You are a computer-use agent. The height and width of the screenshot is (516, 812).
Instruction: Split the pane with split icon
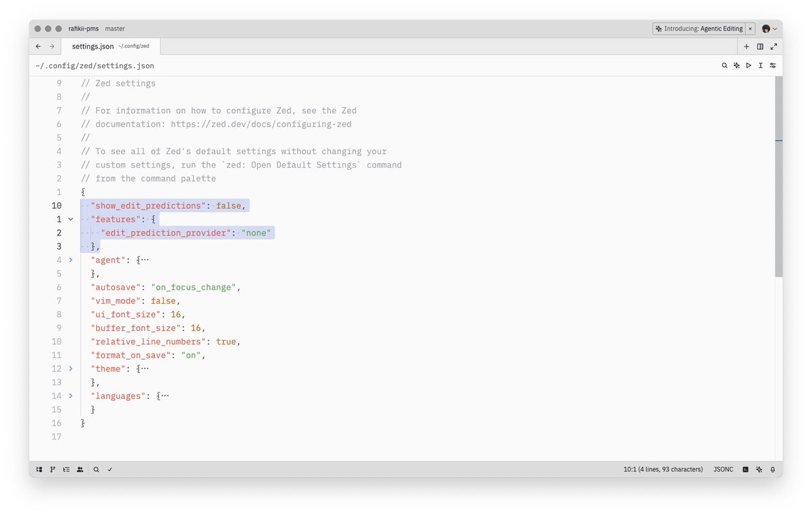click(760, 47)
